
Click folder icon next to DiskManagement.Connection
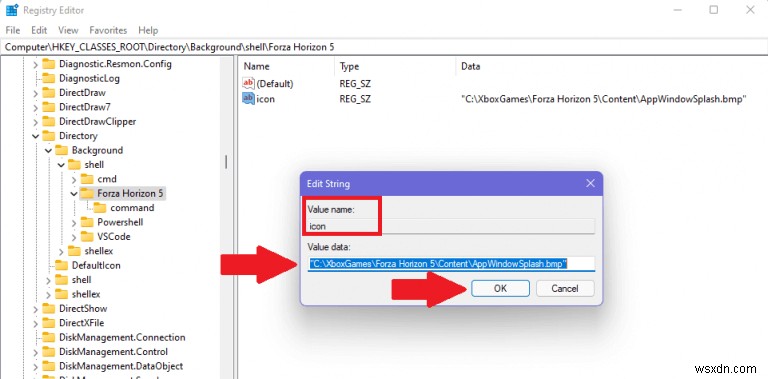point(48,337)
